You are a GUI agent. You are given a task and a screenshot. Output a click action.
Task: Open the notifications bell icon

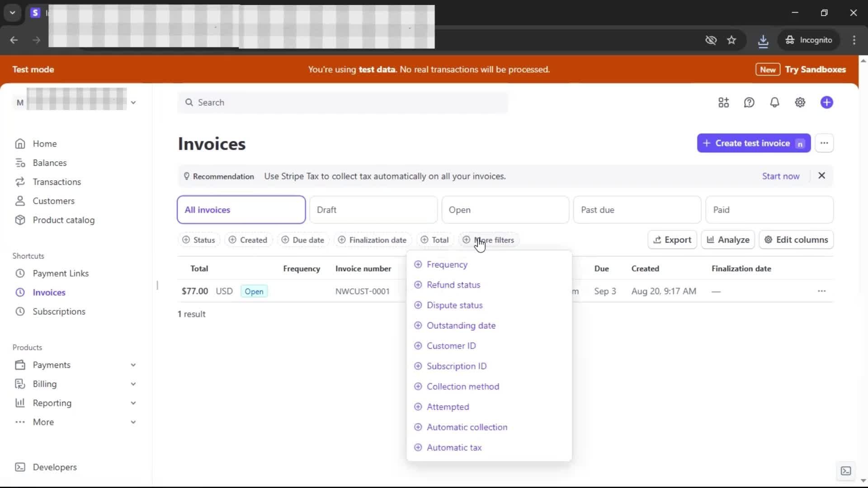point(774,103)
